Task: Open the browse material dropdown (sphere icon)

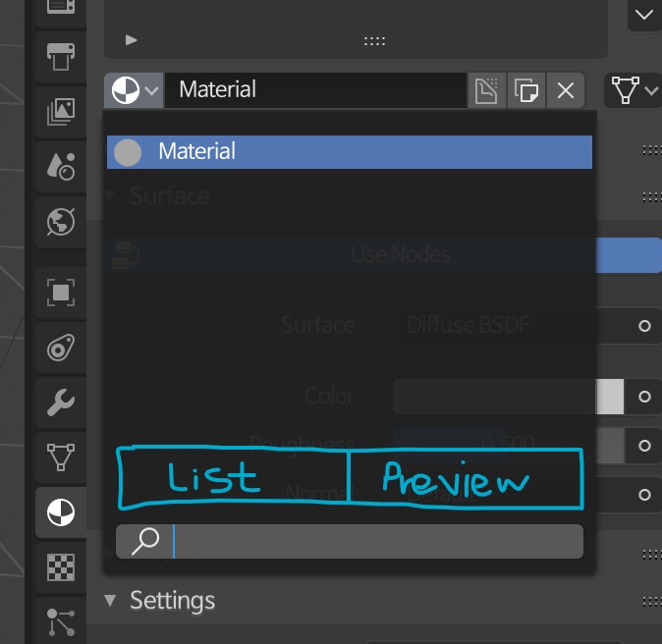Action: pyautogui.click(x=134, y=90)
